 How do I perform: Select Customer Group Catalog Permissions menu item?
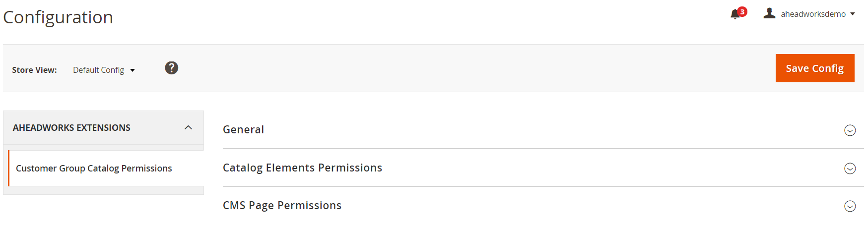[x=94, y=169]
